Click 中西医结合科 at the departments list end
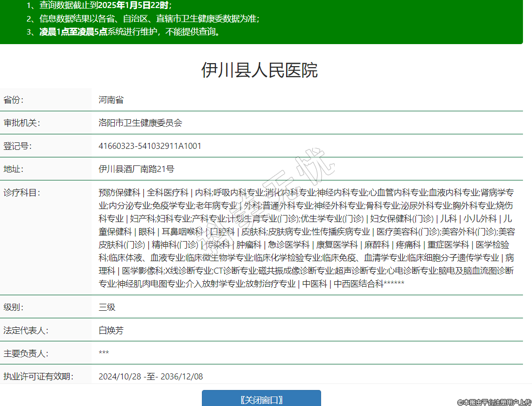Image resolution: width=532 pixels, height=406 pixels. click(358, 284)
